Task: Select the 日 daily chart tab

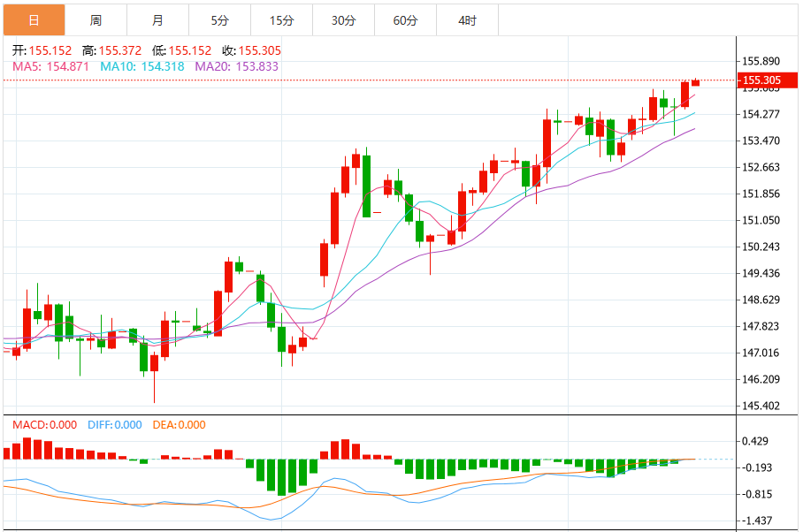Action: [34, 20]
